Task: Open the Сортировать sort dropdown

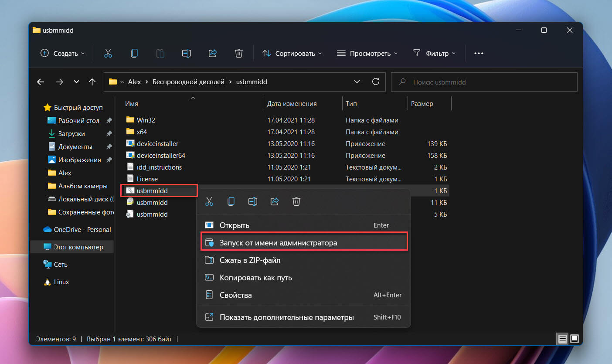Action: 292,53
